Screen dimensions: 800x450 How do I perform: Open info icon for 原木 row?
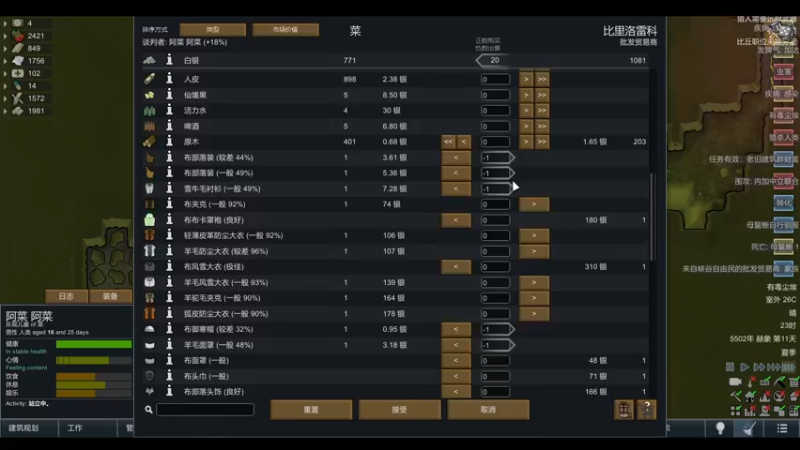(169, 141)
